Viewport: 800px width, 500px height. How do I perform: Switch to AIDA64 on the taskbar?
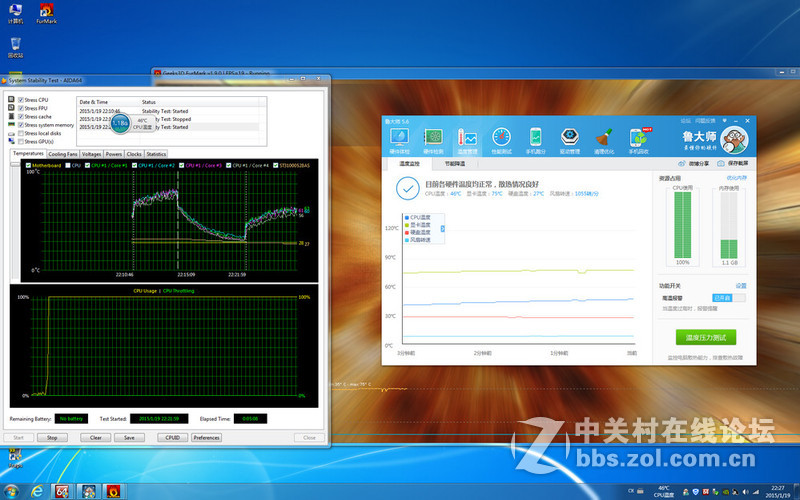tap(63, 491)
